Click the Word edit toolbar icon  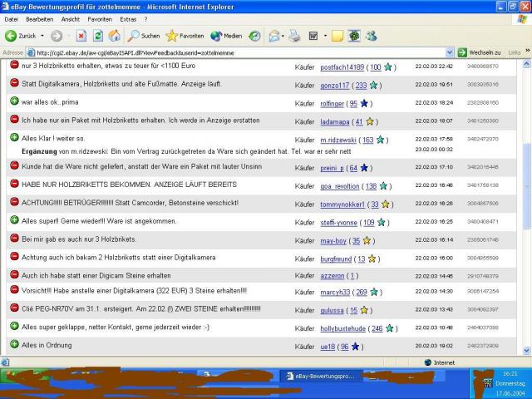coord(313,36)
